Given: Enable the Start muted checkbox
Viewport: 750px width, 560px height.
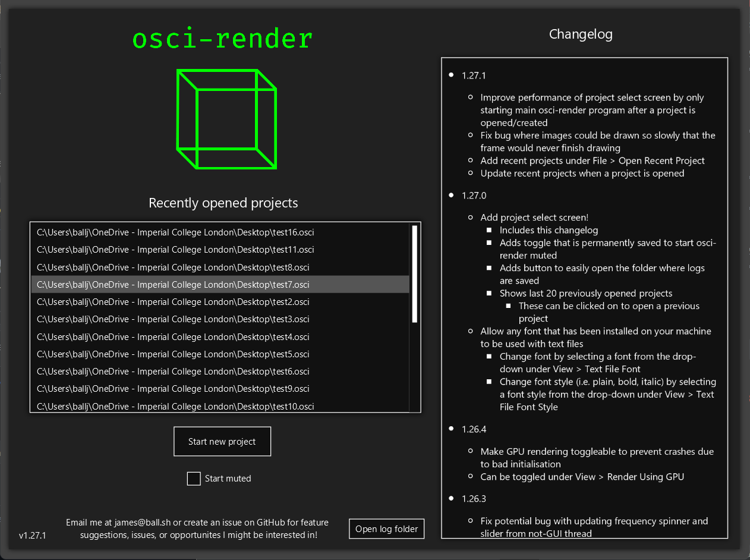Looking at the screenshot, I should [x=194, y=479].
